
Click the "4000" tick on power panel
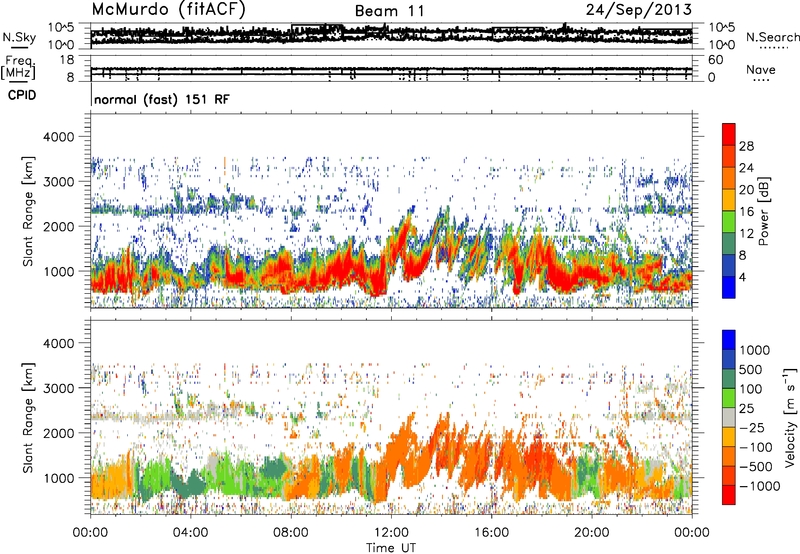pyautogui.click(x=59, y=137)
